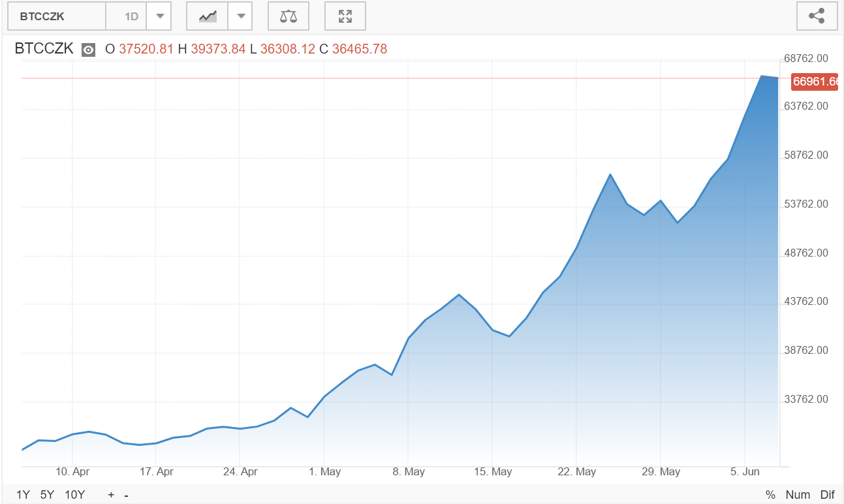Click the 68762.00 price axis label
The image size is (844, 504).
coord(805,58)
